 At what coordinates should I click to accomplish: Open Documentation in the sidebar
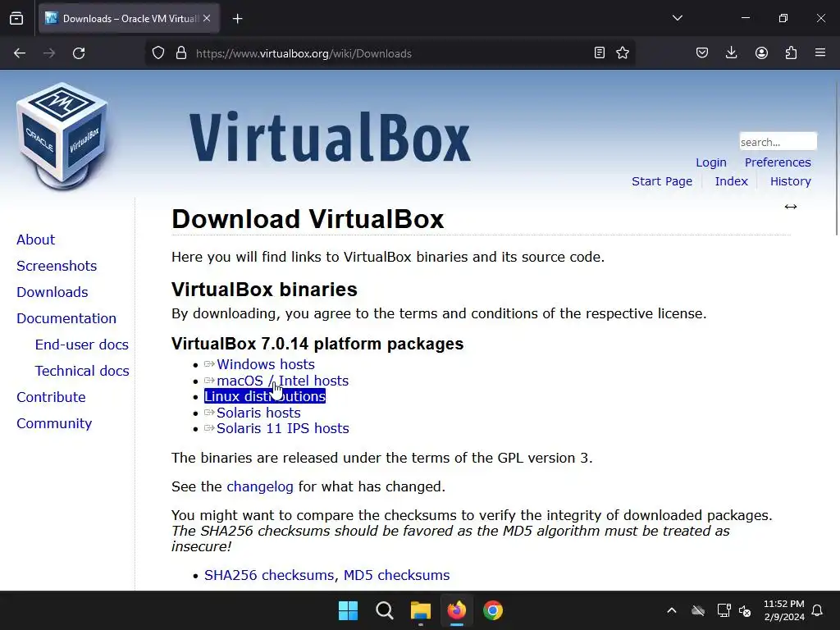(66, 318)
